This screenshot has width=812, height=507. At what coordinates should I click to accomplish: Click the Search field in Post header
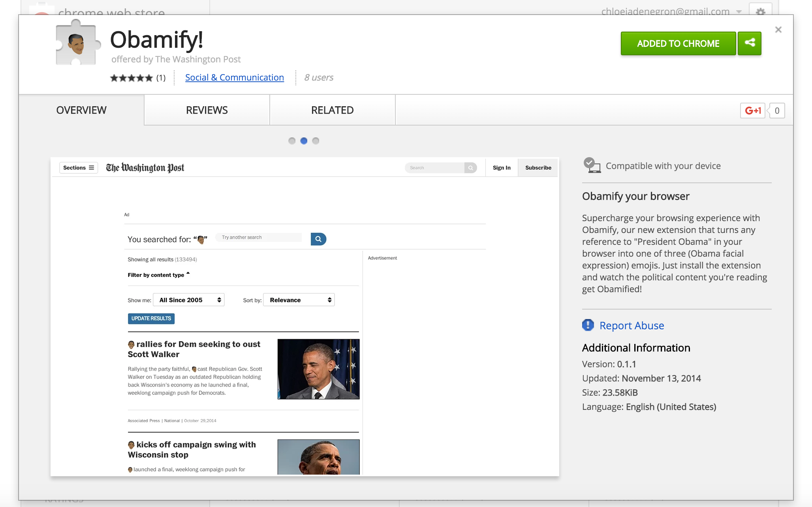[434, 168]
